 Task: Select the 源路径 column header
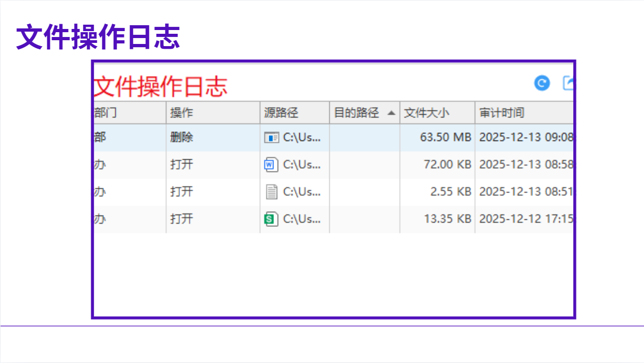point(281,113)
